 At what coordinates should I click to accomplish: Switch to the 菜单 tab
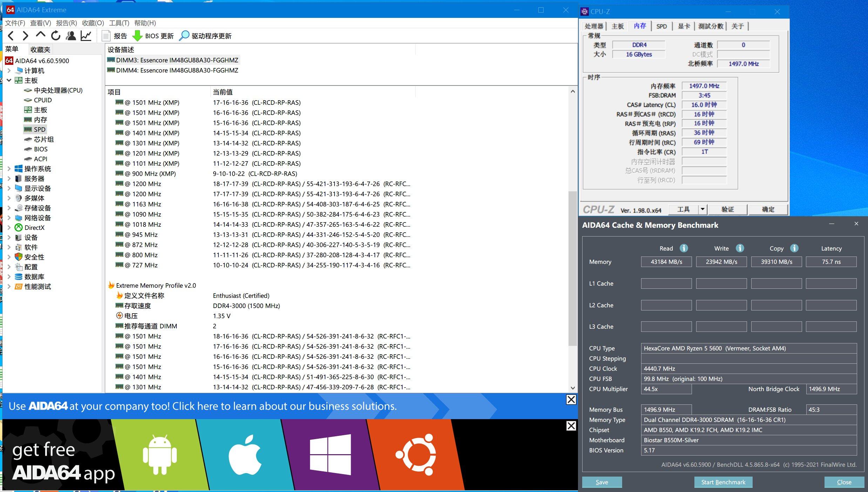click(12, 49)
